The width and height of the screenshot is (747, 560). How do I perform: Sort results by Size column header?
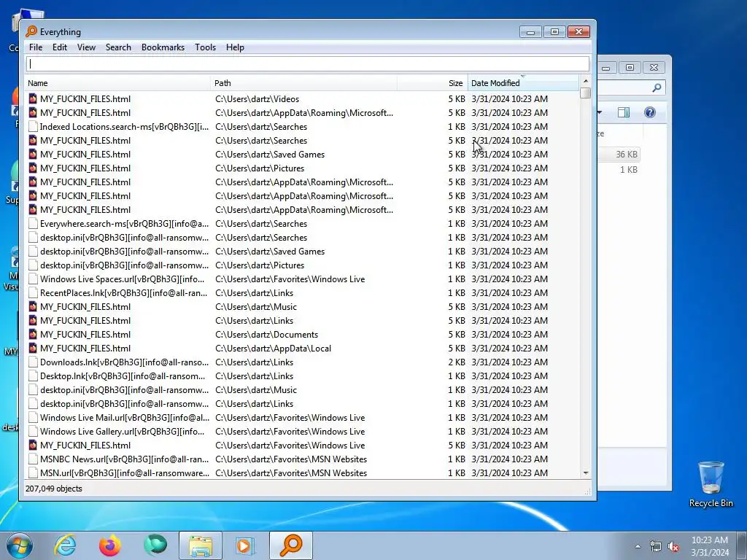click(433, 83)
